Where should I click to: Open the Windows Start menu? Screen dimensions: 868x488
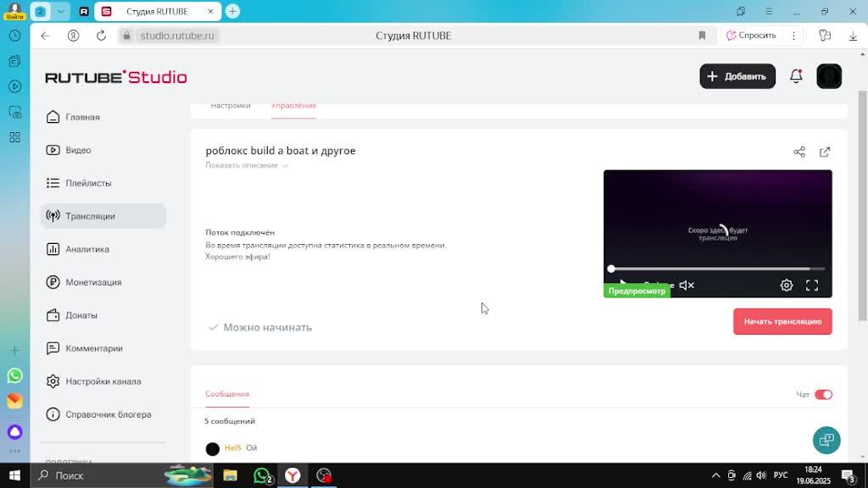point(15,475)
